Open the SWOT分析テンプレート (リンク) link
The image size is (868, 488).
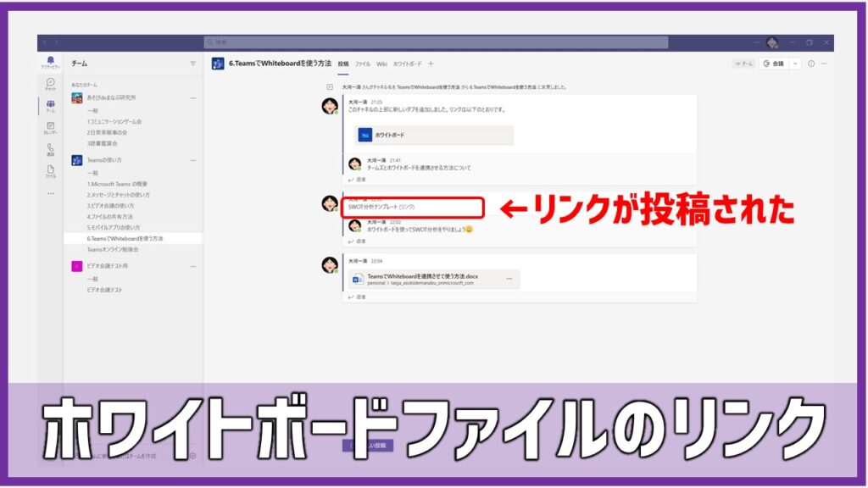coord(381,207)
